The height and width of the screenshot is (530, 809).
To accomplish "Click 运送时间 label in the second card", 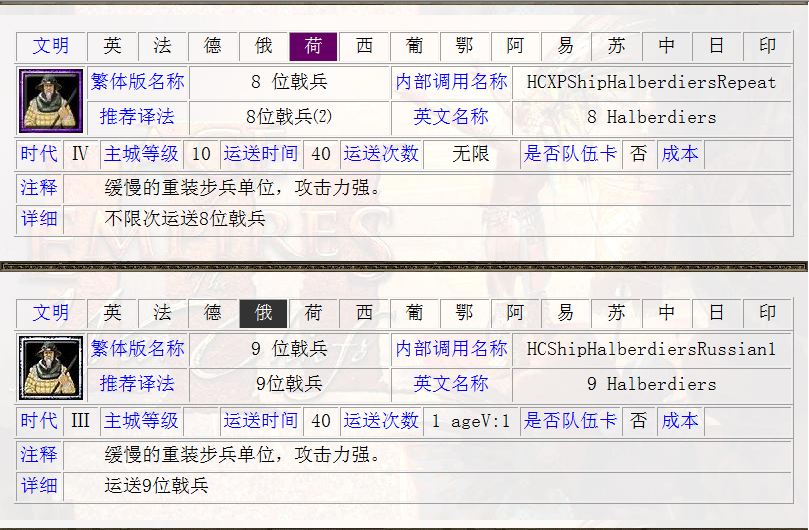I will [261, 421].
